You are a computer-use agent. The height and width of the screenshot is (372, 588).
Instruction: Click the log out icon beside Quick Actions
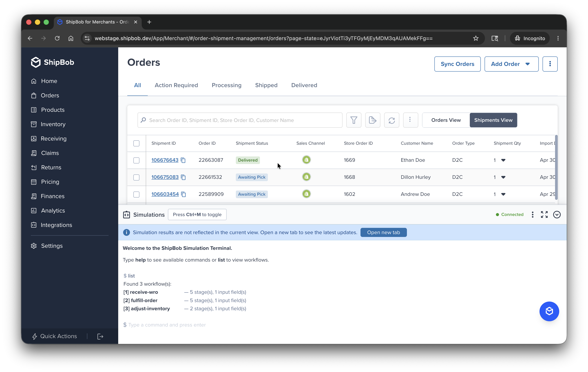[x=100, y=336]
